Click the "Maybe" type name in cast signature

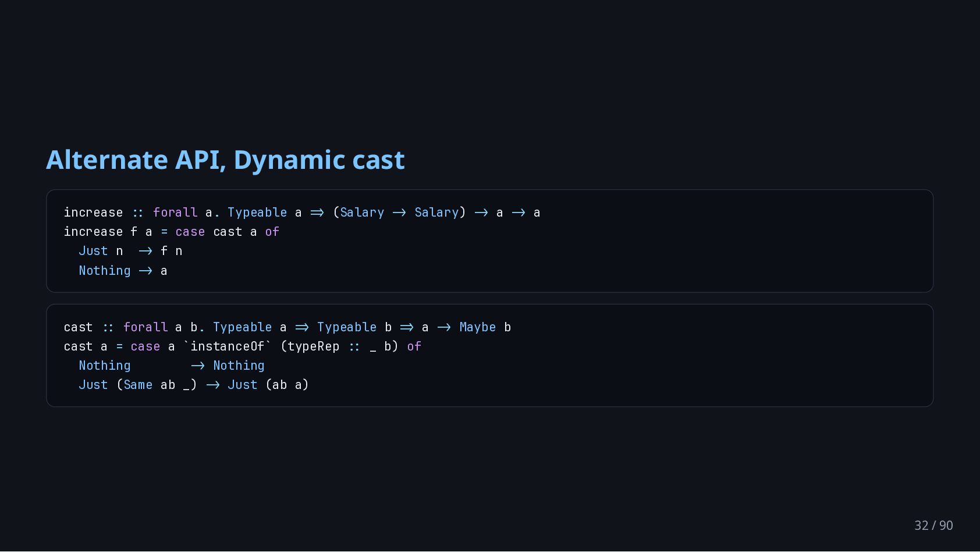tap(478, 327)
